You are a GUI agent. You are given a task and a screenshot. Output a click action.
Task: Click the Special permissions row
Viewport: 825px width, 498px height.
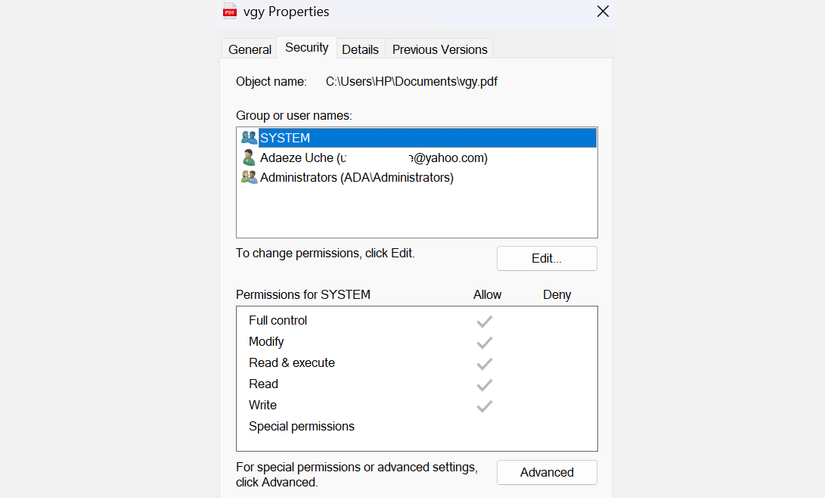[x=301, y=426]
